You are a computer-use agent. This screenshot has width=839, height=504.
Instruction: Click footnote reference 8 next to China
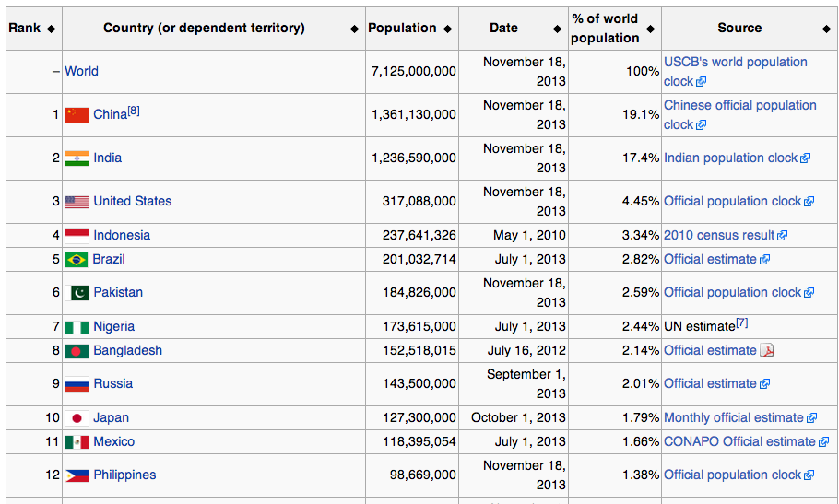tap(134, 111)
